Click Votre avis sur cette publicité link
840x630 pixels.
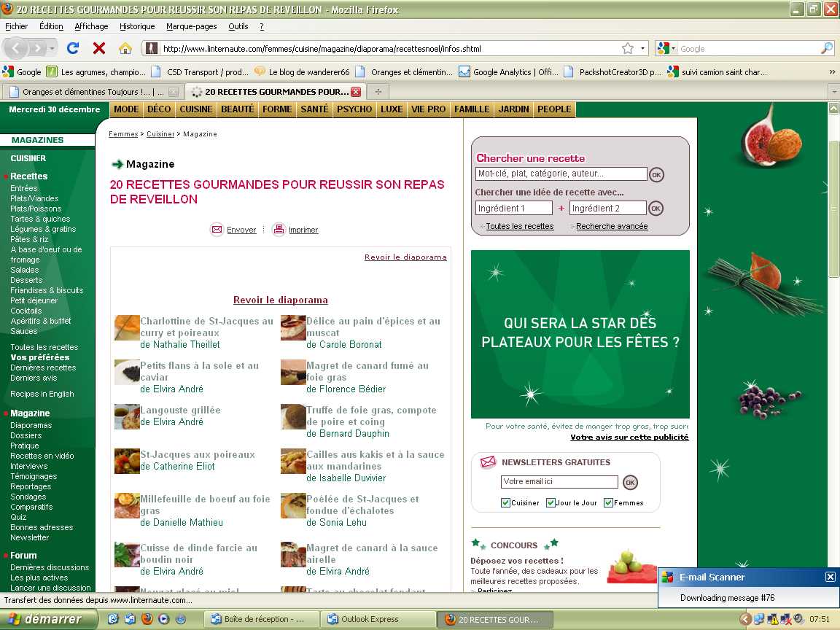(x=629, y=437)
